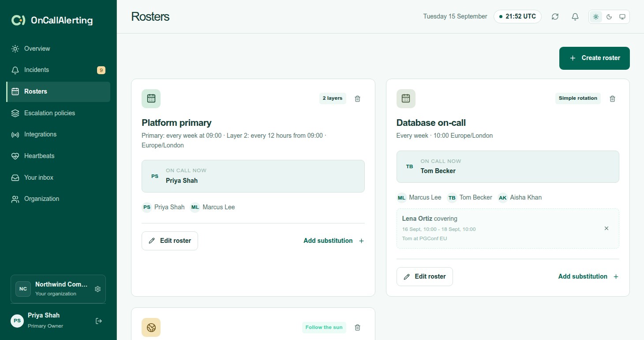This screenshot has height=340, width=644.
Task: Click the Priya Shah name in the sidebar footer
Action: coord(44,315)
